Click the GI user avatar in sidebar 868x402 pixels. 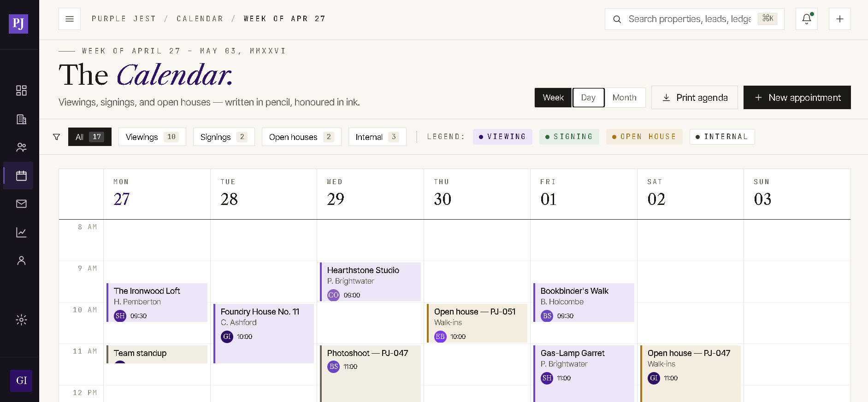tap(21, 380)
